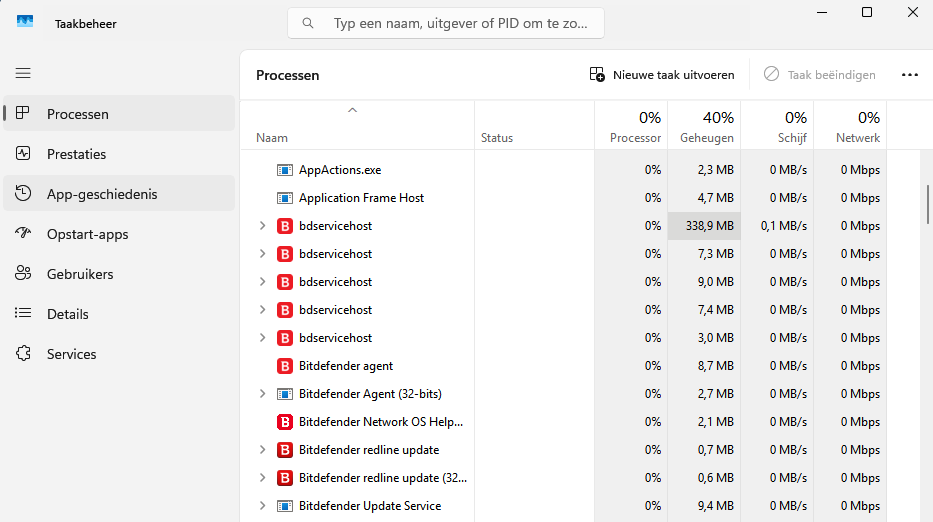The image size is (933, 522).
Task: Click the Processen heading above the table
Action: tap(287, 75)
